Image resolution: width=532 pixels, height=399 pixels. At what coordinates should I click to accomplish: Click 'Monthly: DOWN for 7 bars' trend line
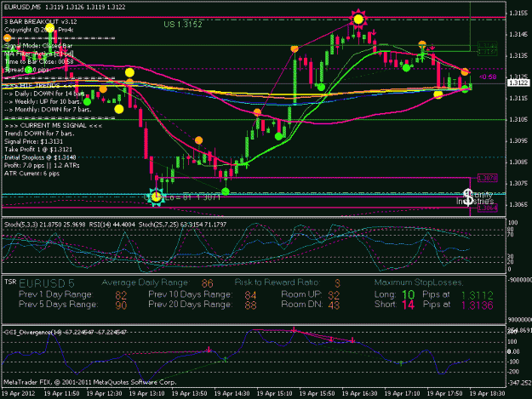[48, 110]
